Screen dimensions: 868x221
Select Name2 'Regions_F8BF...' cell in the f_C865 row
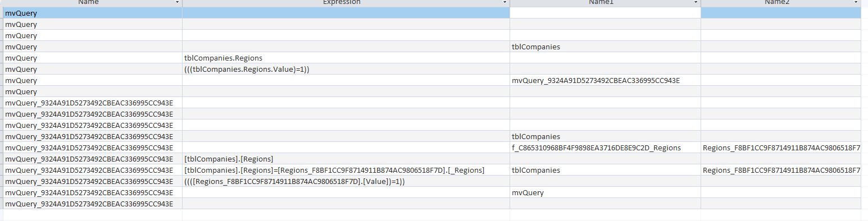pos(781,148)
